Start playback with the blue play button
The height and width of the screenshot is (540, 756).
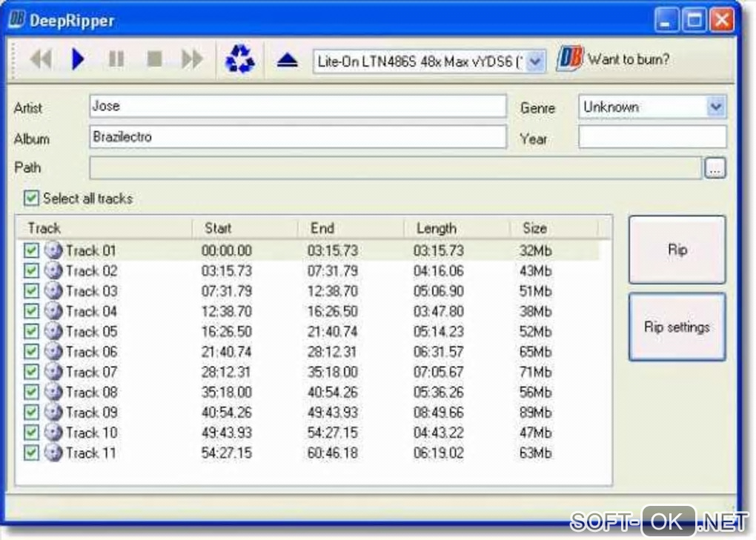(x=78, y=60)
